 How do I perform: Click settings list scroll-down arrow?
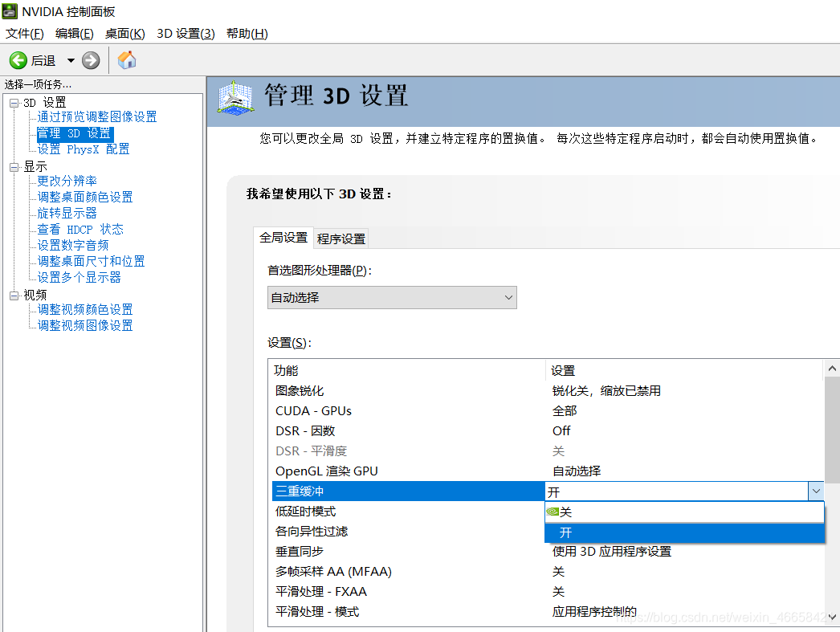coord(832,618)
